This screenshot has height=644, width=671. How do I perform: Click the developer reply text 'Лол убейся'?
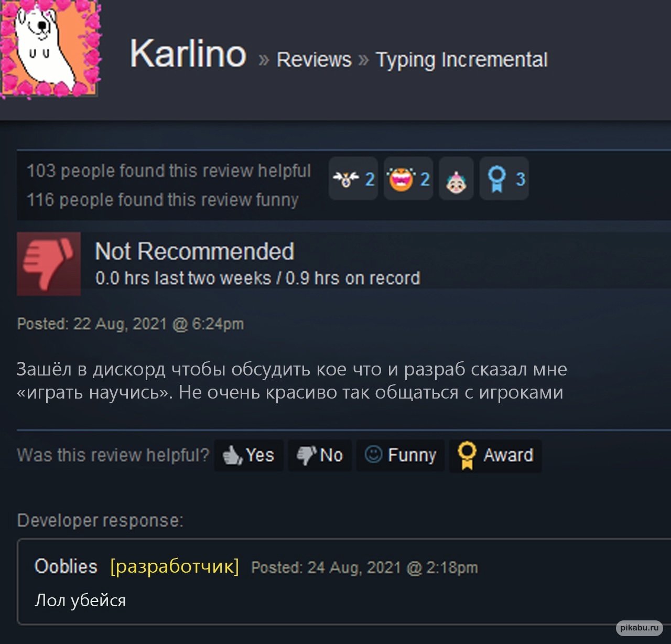click(x=80, y=600)
